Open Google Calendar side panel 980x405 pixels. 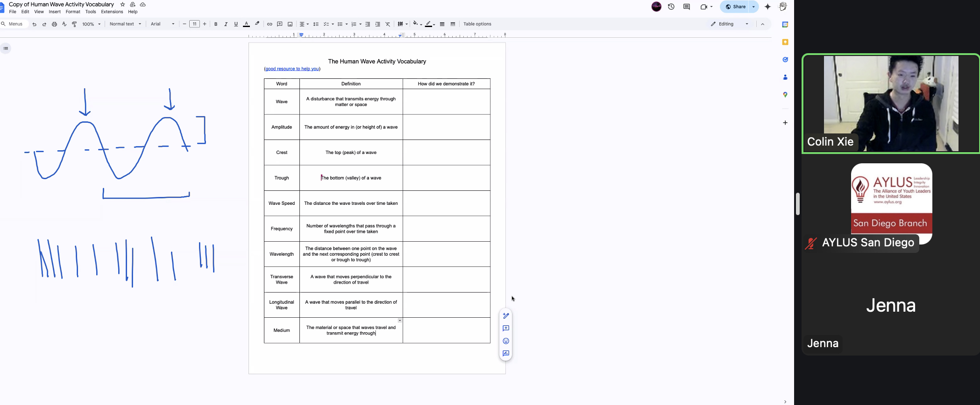point(785,24)
